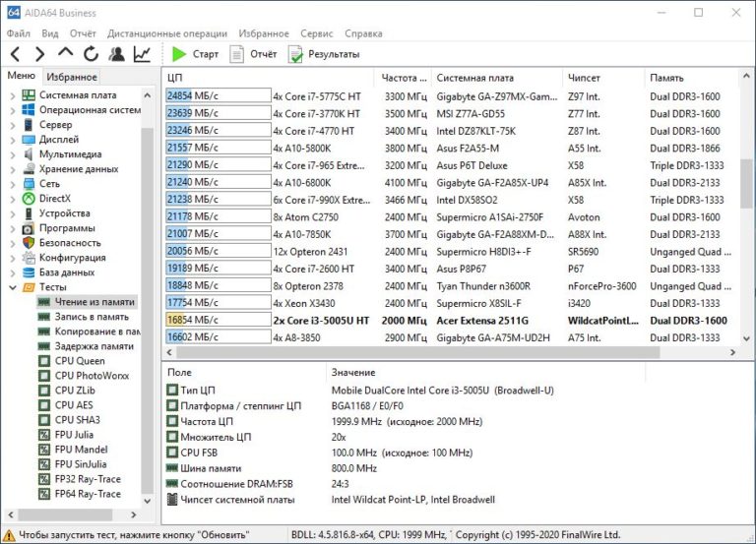Open the Дистанционные операции menu
Image resolution: width=756 pixels, height=544 pixels.
pyautogui.click(x=167, y=33)
